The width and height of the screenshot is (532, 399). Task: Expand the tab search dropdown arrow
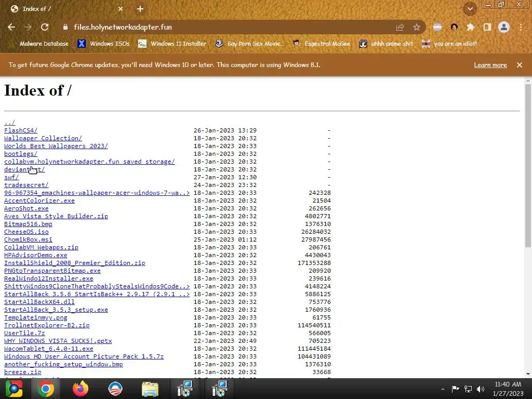tap(470, 9)
